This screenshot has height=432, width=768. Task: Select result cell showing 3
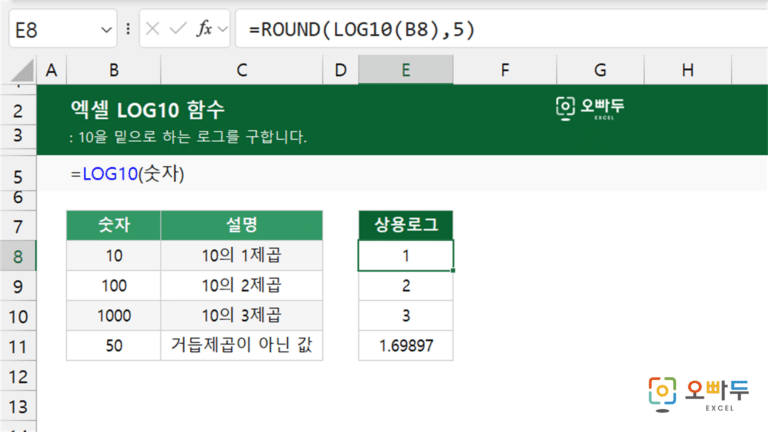coord(406,315)
